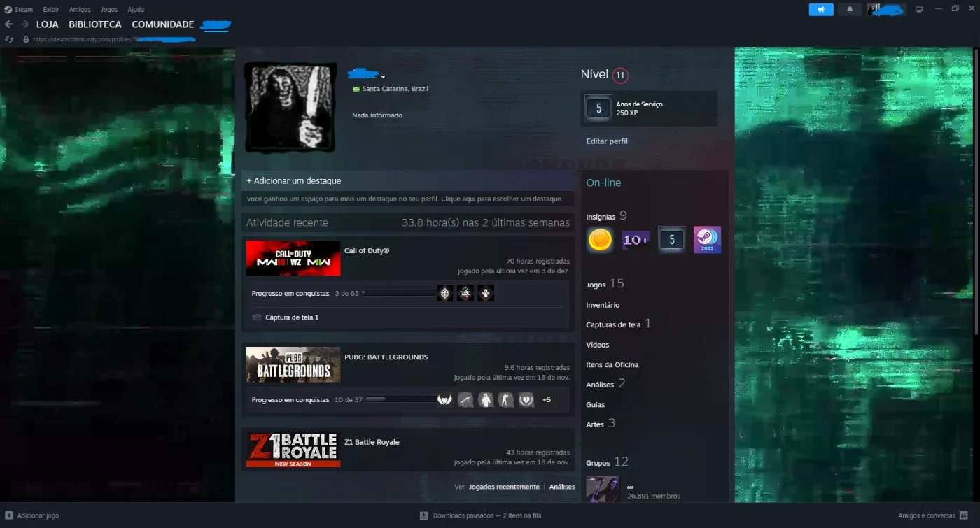Viewport: 980px width, 528px height.
Task: Open Itens da Oficina
Action: 612,364
